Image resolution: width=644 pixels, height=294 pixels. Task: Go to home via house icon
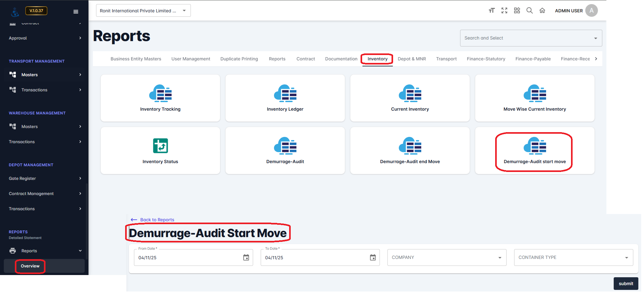542,10
